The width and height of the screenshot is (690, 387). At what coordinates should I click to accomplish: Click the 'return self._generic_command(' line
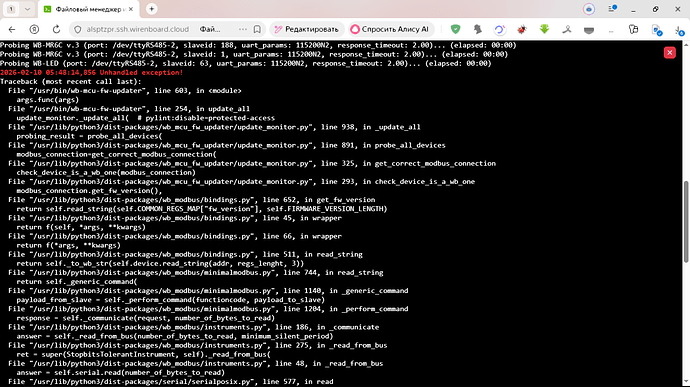click(77, 282)
